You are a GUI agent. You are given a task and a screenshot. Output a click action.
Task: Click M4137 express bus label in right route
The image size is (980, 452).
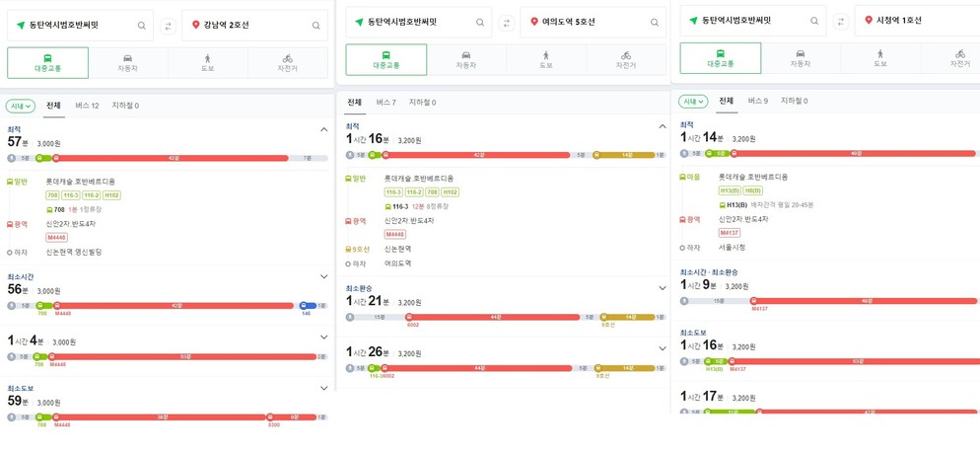pos(730,233)
